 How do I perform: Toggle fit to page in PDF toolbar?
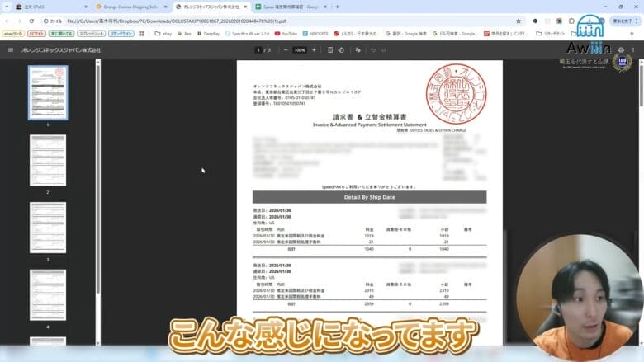tap(329, 50)
